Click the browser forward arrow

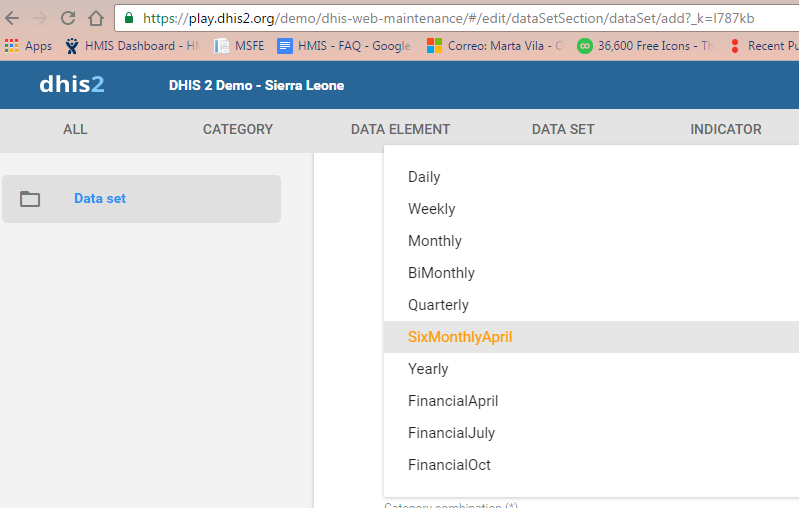click(x=40, y=18)
